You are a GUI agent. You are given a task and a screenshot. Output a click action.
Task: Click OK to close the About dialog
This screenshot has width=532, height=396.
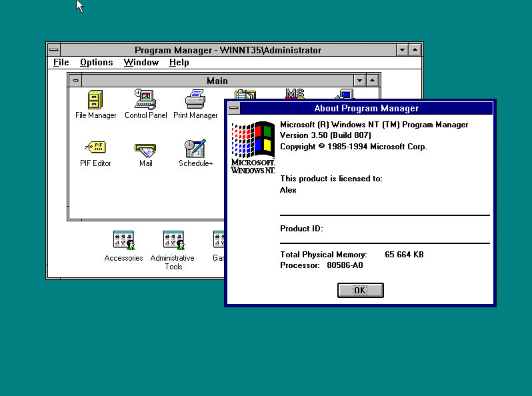[360, 291]
